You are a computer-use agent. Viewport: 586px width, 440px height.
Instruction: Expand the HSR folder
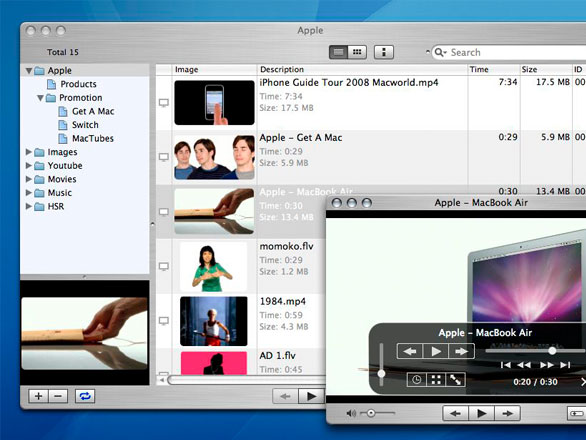[28, 206]
